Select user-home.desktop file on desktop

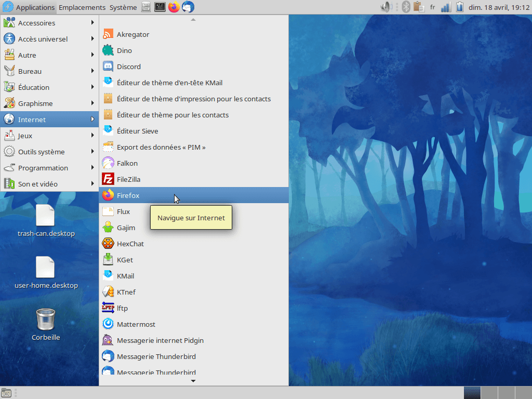pos(46,272)
